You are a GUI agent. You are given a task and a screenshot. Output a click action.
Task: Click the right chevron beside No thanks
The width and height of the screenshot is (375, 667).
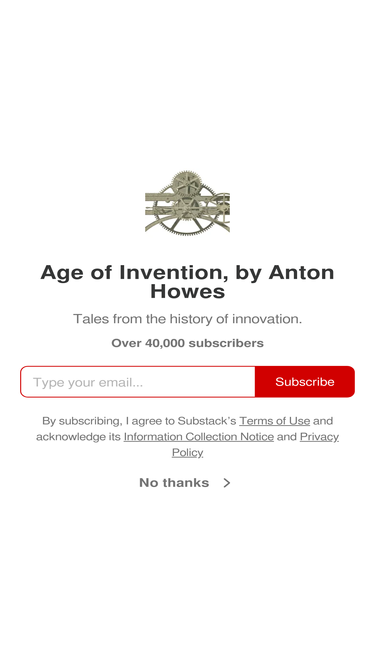[227, 483]
